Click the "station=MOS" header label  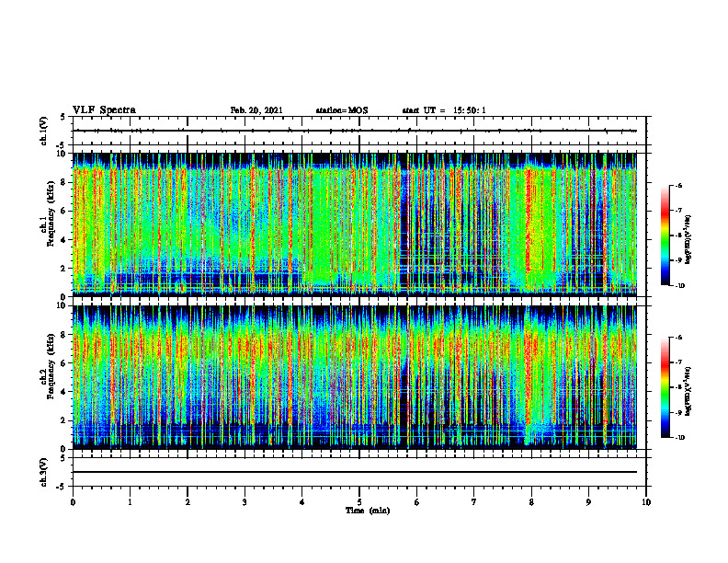(x=342, y=110)
